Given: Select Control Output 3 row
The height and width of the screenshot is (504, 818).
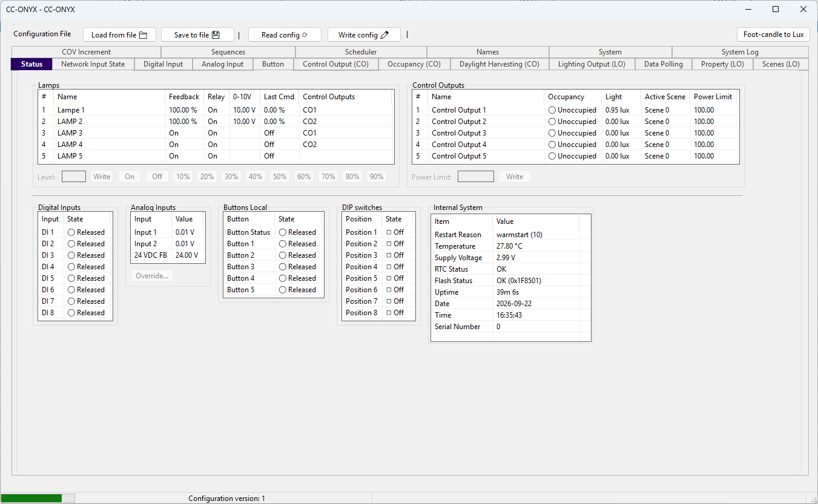Looking at the screenshot, I should 575,133.
